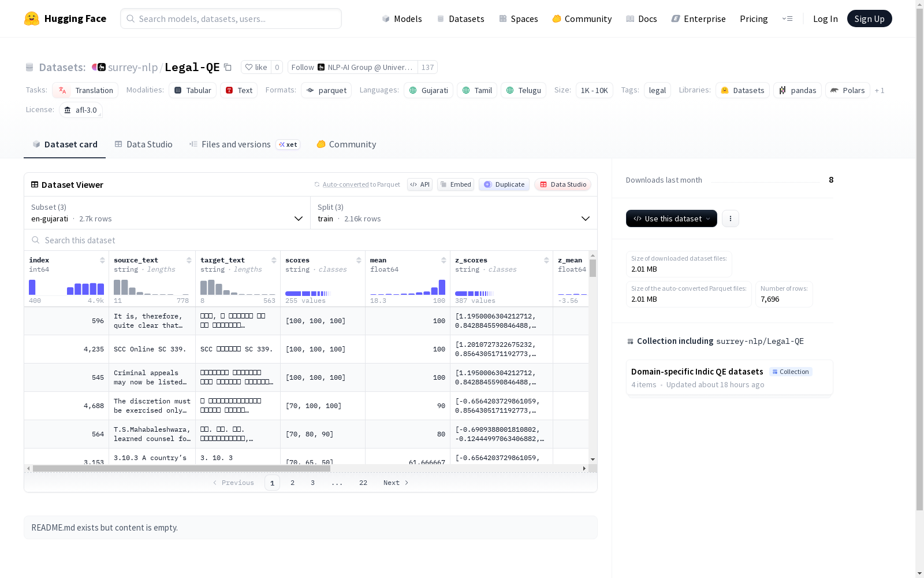The image size is (924, 578).
Task: Sort the mean column
Action: click(444, 260)
